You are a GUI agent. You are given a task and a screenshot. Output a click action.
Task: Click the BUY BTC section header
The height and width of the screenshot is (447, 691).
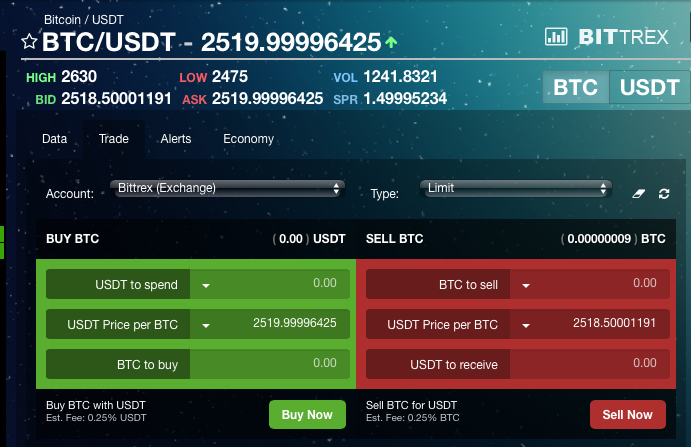point(73,239)
